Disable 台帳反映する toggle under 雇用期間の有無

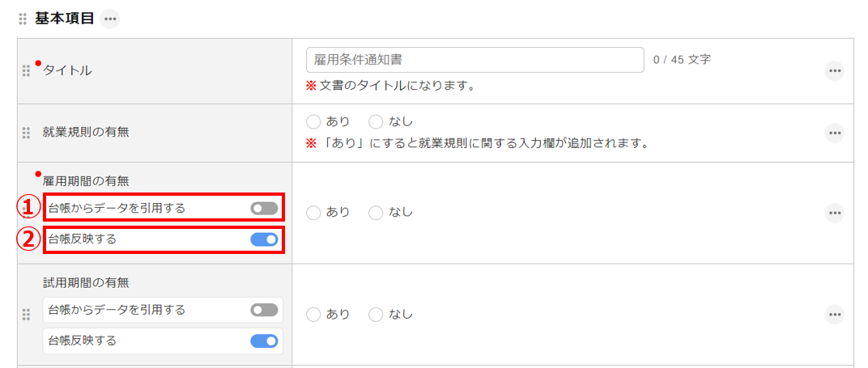(264, 239)
